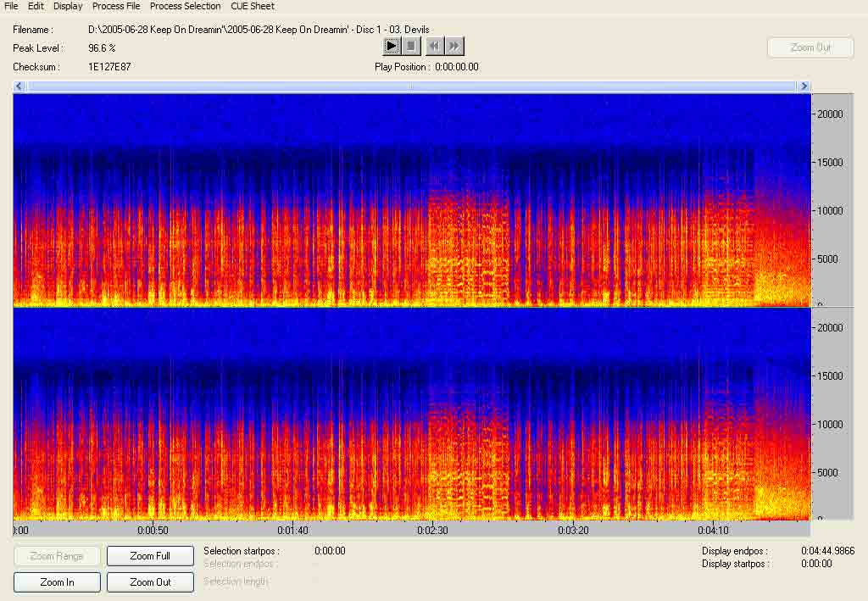Viewport: 868px width, 601px height.
Task: Open the File menu
Action: 11,6
